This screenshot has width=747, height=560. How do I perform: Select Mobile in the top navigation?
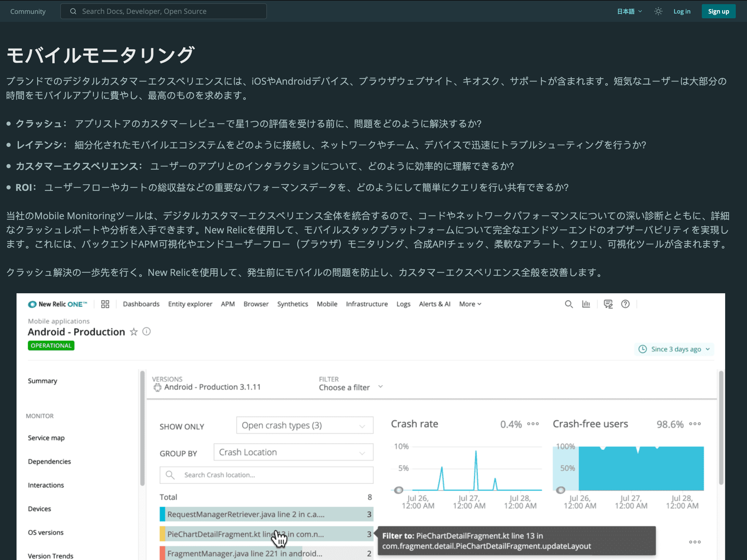[327, 304]
